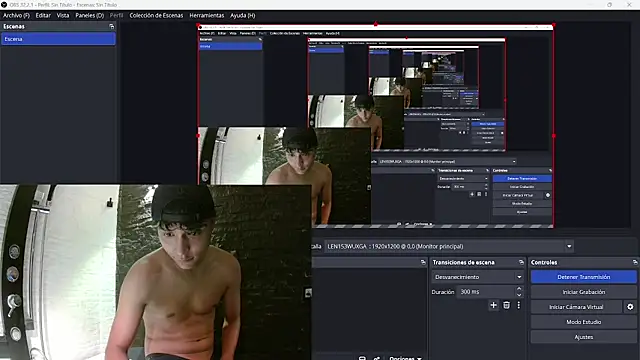640x360 pixels.
Task: Click the top-center red handle on the preview source
Action: coord(376,24)
